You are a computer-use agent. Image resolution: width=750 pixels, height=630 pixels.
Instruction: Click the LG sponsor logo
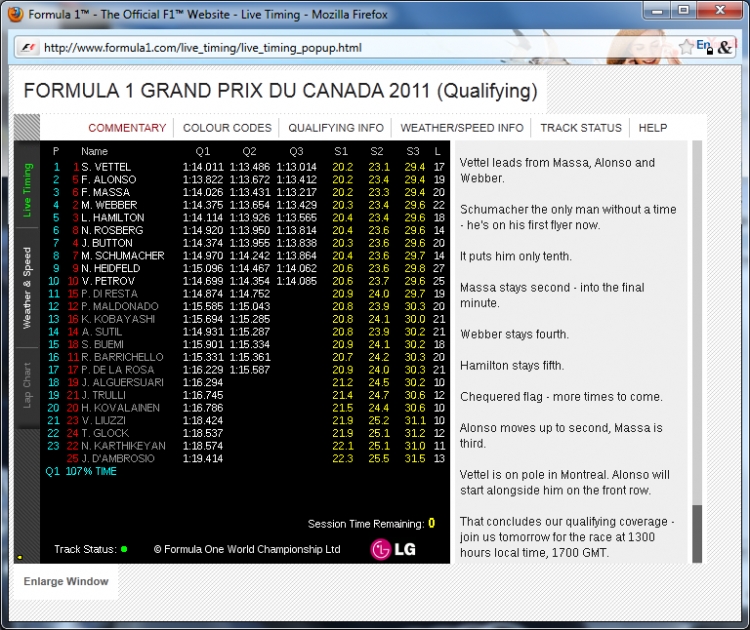pos(393,549)
